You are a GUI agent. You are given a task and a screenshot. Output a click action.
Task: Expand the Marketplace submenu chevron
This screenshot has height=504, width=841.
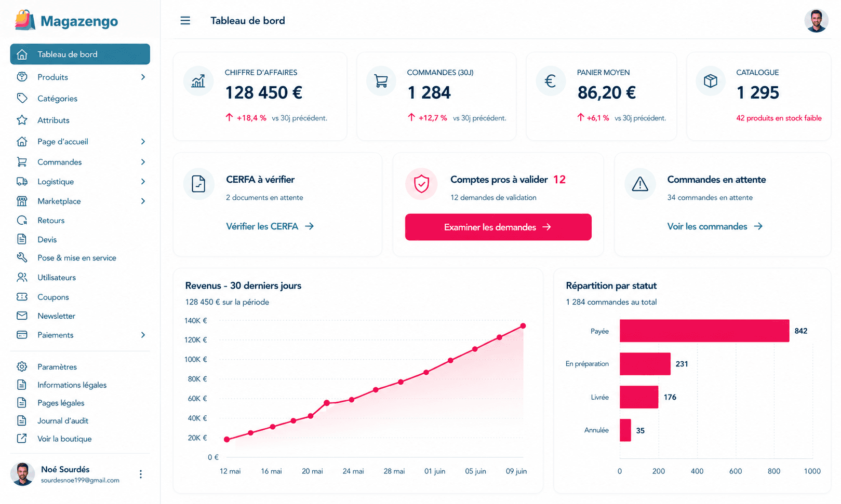143,201
